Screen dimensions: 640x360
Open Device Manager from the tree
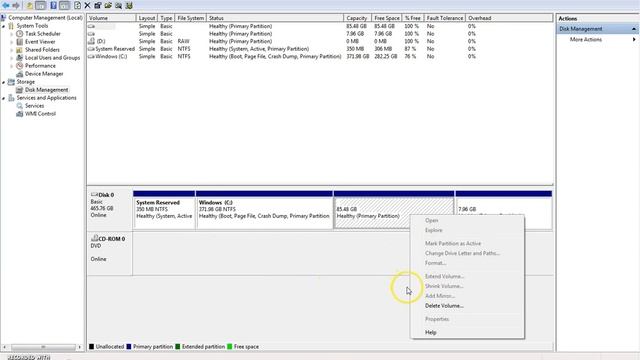click(x=44, y=74)
